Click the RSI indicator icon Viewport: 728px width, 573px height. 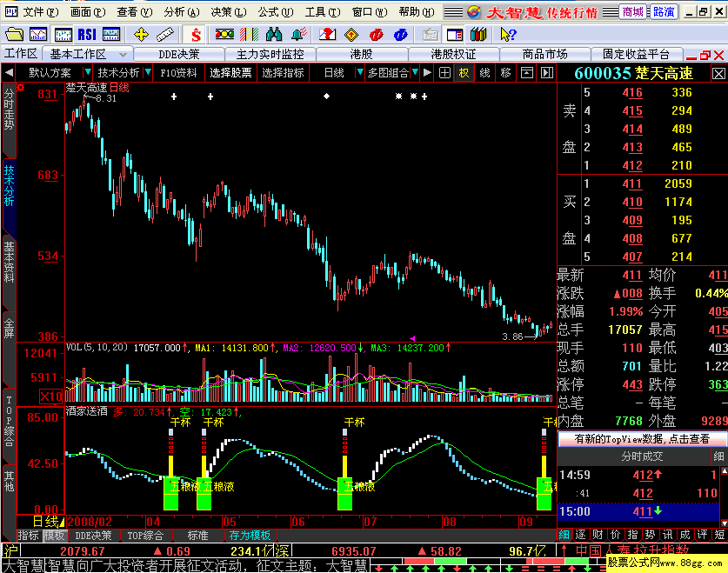pos(87,34)
